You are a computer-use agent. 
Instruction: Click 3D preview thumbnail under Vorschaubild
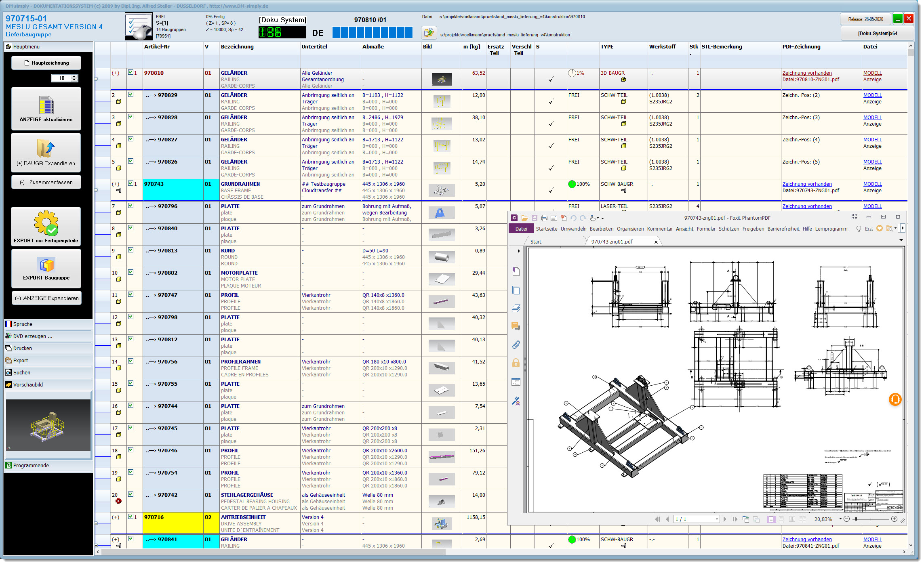(x=48, y=426)
